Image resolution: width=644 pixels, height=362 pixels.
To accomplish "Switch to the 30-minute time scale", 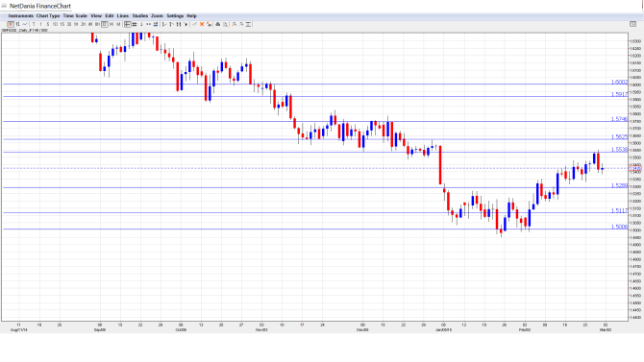I will [69, 24].
